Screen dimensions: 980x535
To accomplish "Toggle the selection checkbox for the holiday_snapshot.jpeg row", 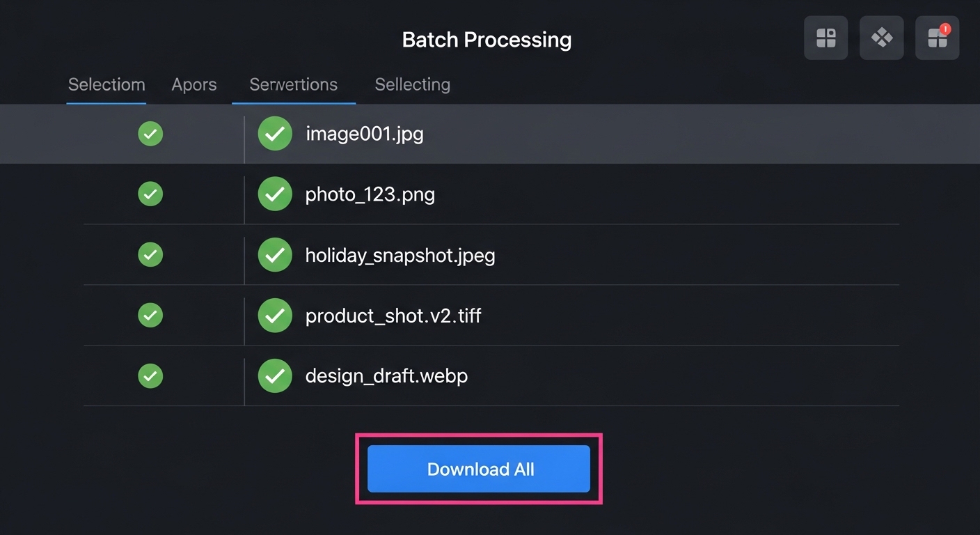I will pyautogui.click(x=150, y=255).
